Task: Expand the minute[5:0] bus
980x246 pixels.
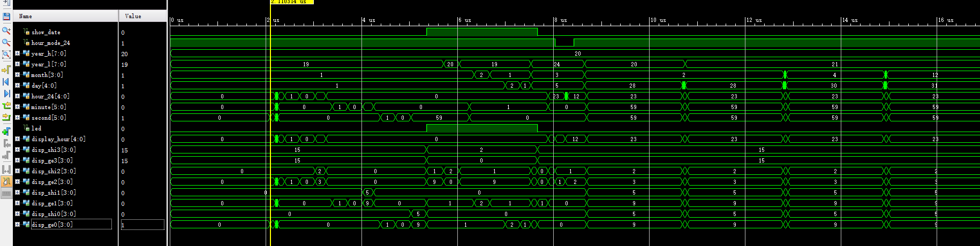Action: coord(17,107)
